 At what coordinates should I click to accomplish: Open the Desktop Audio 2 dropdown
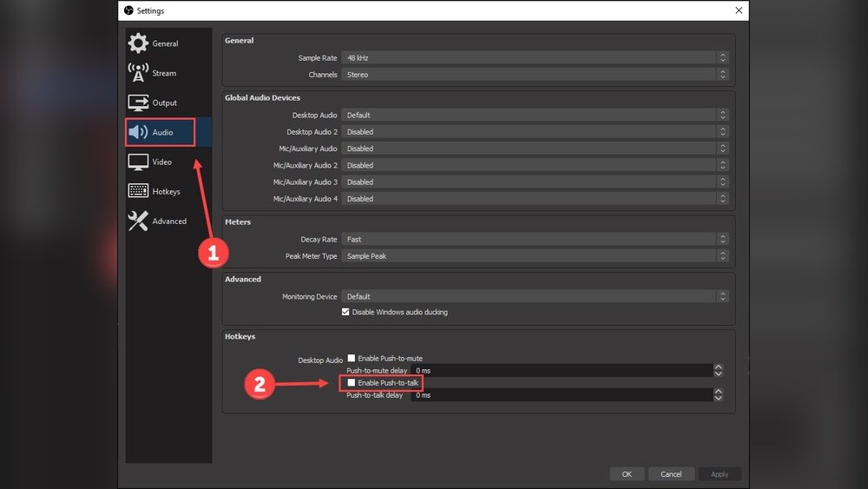(535, 132)
